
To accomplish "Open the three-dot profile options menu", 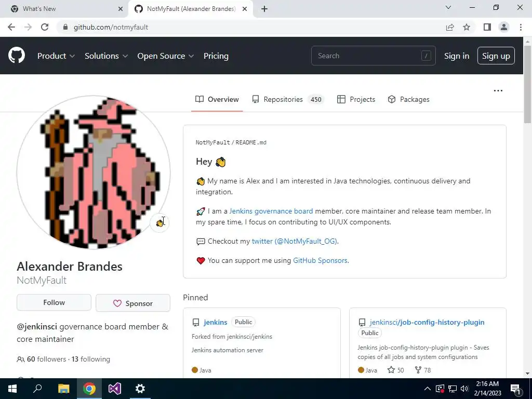I will point(498,90).
